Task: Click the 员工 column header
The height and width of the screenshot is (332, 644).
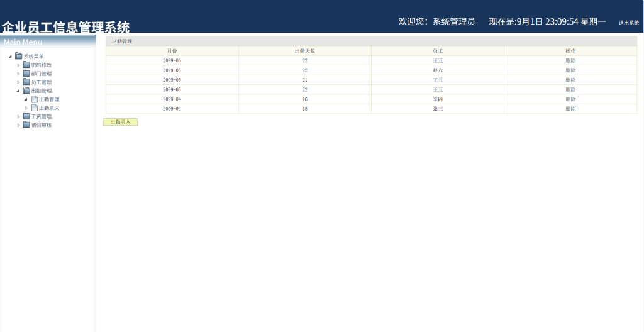Action: click(438, 51)
